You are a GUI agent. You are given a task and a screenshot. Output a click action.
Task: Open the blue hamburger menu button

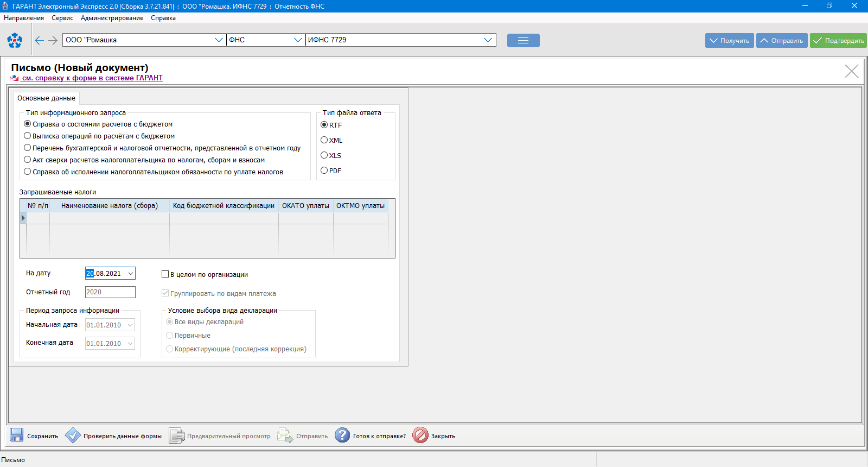[523, 40]
